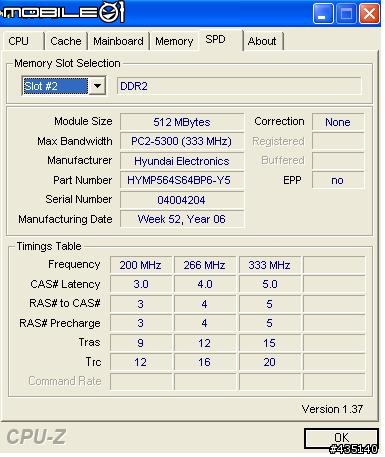
Task: Switch to the CPU tab
Action: click(x=23, y=41)
